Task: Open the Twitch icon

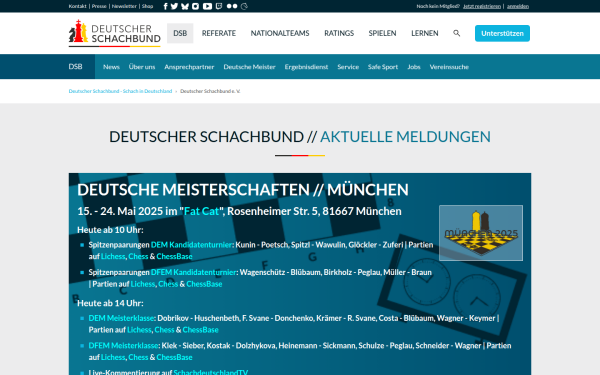Action: click(219, 6)
